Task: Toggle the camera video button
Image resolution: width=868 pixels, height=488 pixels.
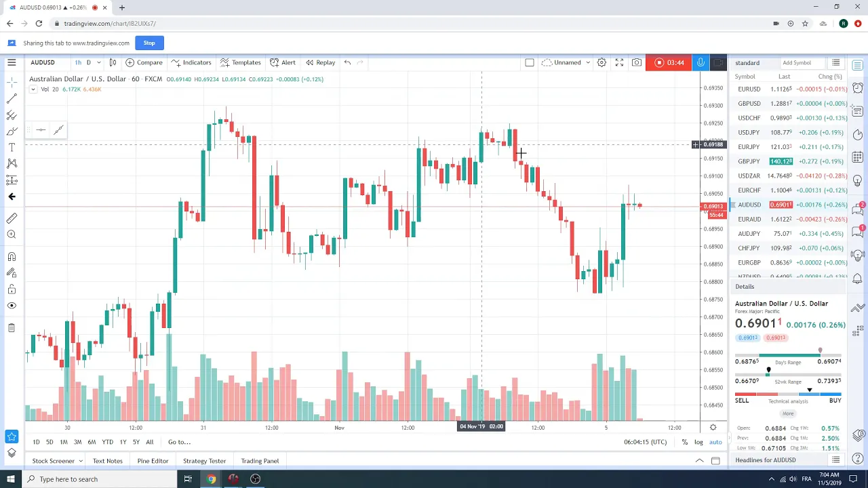Action: click(x=718, y=62)
